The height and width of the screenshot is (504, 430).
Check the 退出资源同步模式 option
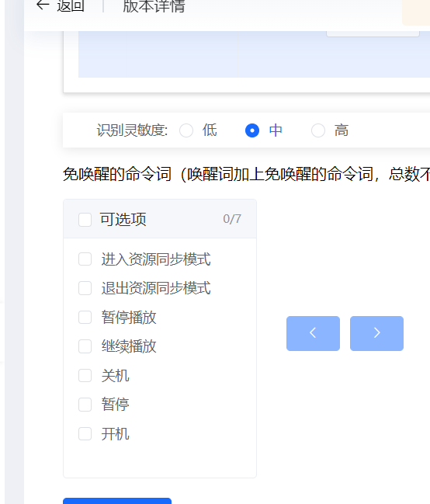85,288
